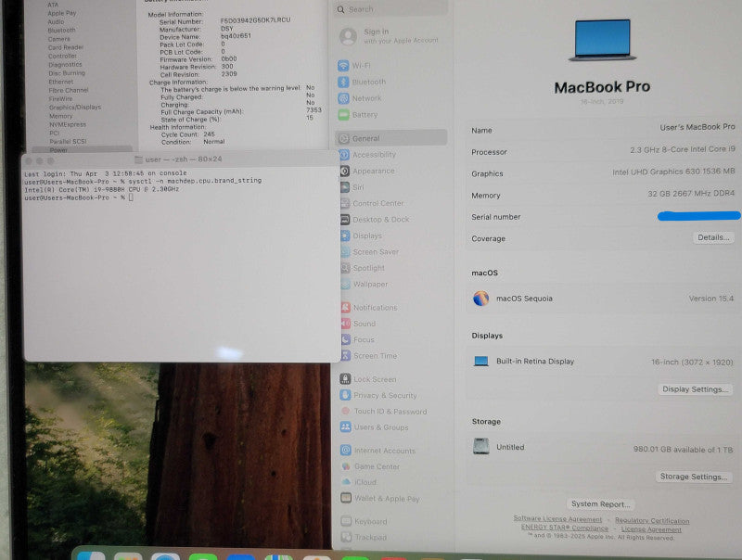Image resolution: width=742 pixels, height=560 pixels.
Task: Open Control Center icon
Action: tap(345, 203)
